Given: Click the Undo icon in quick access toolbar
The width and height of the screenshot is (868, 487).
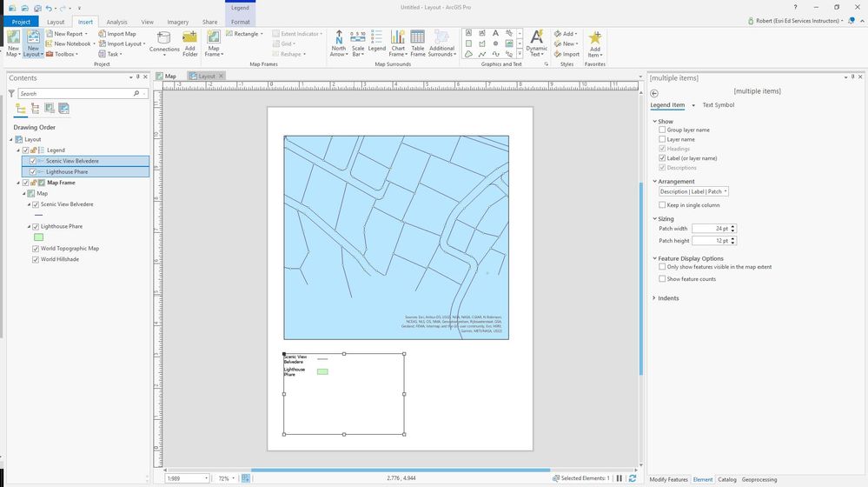Looking at the screenshot, I should (x=49, y=8).
